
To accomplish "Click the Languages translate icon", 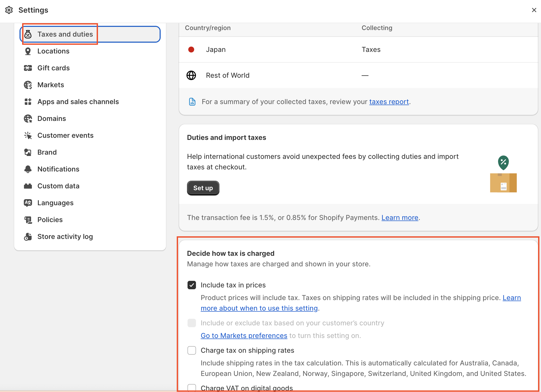I will (28, 203).
